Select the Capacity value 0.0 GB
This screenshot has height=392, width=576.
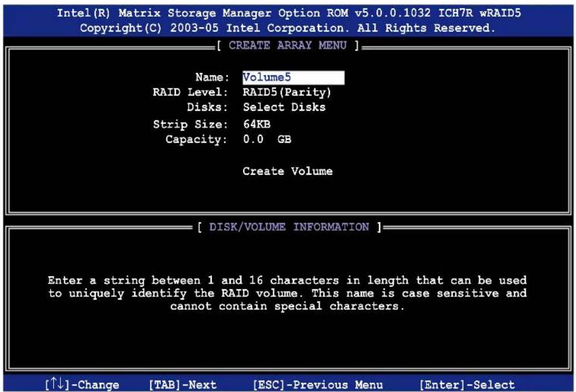(x=267, y=139)
